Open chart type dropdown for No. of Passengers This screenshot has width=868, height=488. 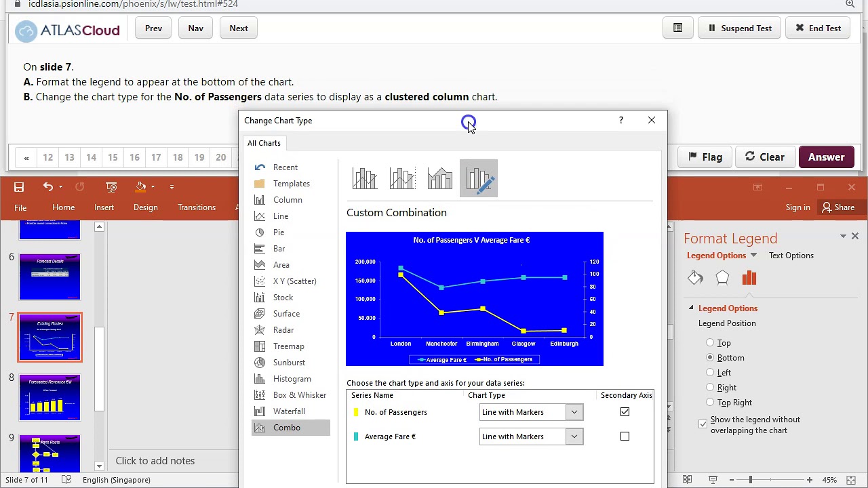[x=574, y=412]
